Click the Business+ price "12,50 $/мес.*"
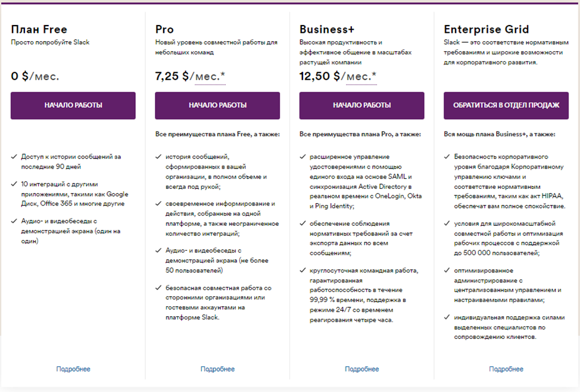The image size is (580, 392). click(x=338, y=77)
